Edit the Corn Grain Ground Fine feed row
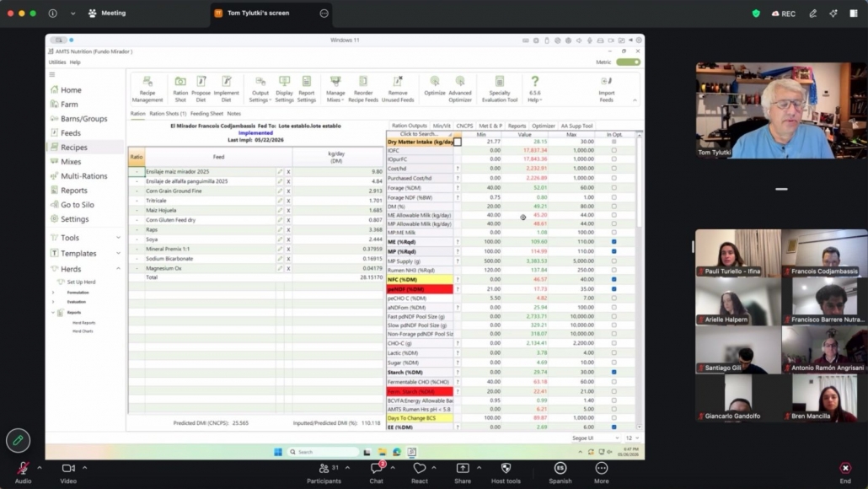868x489 pixels. pos(280,191)
